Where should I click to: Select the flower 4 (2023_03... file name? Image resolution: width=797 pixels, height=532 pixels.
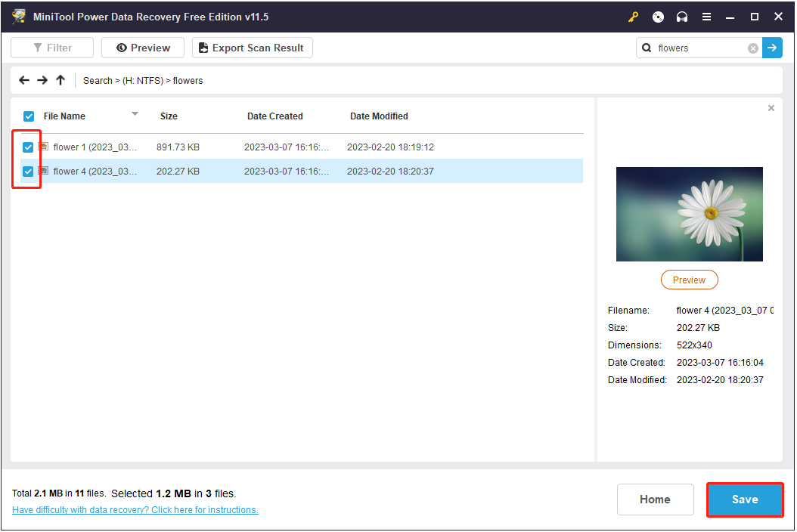pyautogui.click(x=95, y=172)
